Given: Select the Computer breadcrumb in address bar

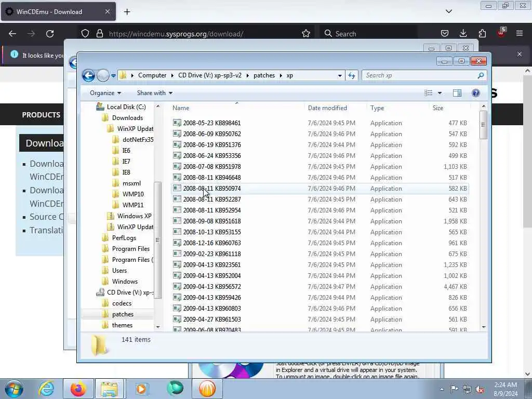Looking at the screenshot, I should (x=152, y=75).
